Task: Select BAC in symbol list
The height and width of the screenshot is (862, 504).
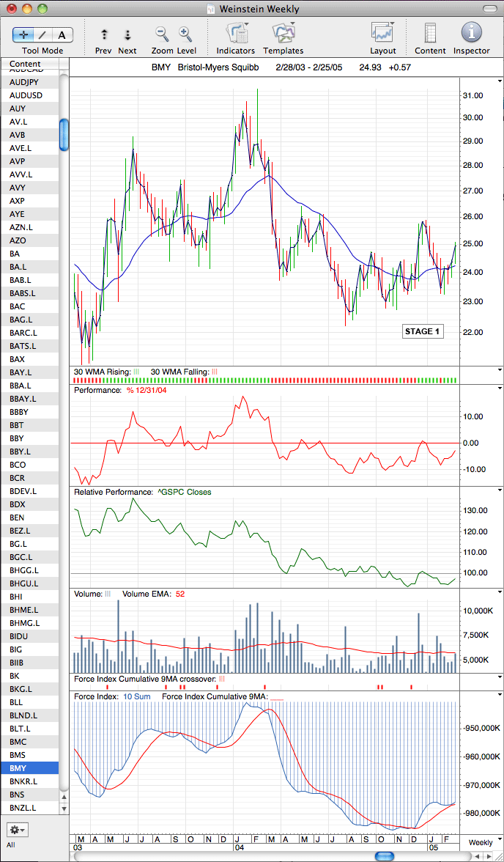Action: tap(30, 306)
